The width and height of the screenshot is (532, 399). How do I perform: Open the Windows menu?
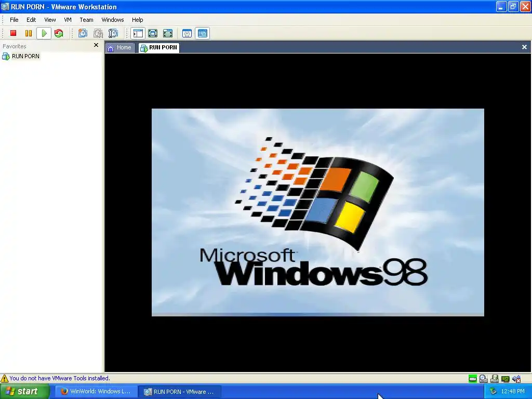pyautogui.click(x=113, y=20)
